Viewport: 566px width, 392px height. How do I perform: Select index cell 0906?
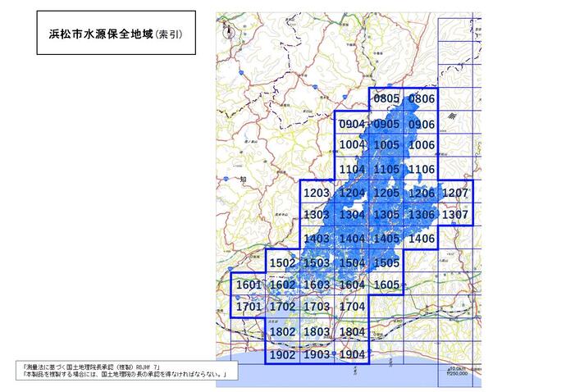coord(421,123)
